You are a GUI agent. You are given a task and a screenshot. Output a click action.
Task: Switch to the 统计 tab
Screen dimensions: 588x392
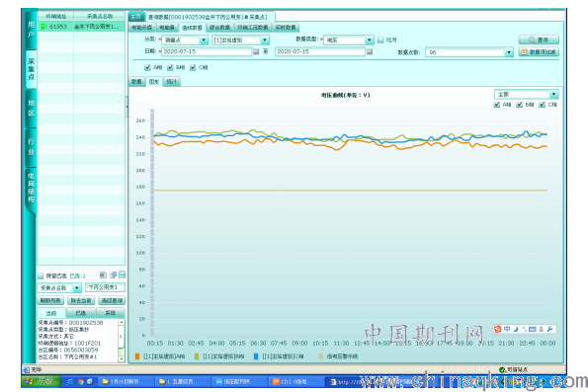pyautogui.click(x=172, y=82)
